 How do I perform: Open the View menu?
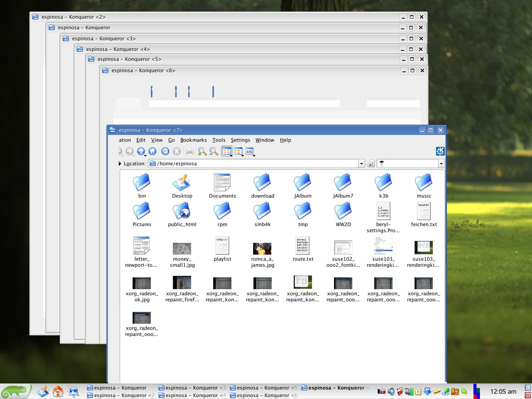coord(157,140)
